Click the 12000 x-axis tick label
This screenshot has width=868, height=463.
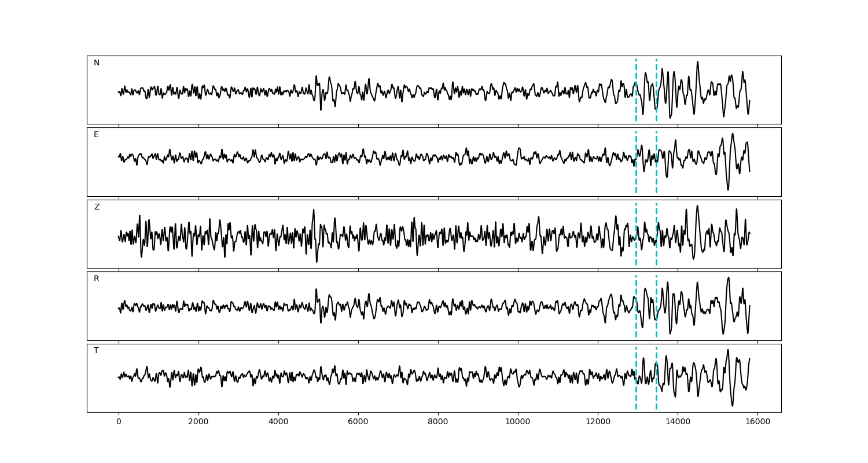pyautogui.click(x=598, y=422)
